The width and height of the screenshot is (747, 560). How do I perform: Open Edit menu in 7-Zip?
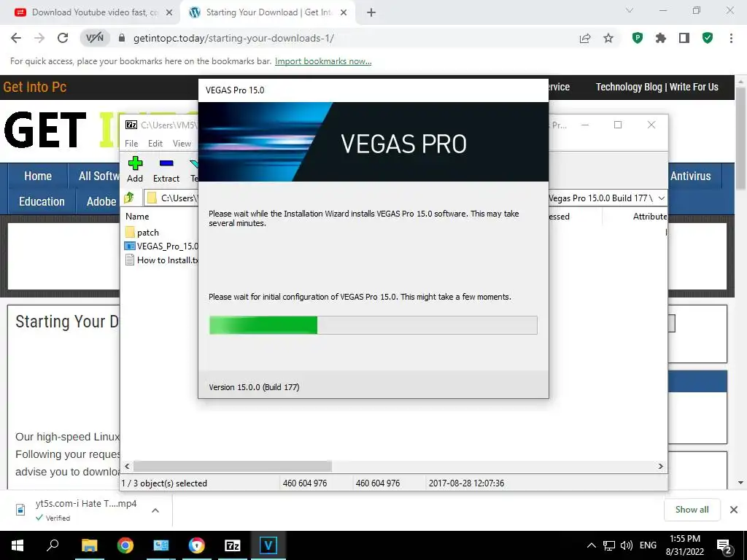click(x=155, y=144)
